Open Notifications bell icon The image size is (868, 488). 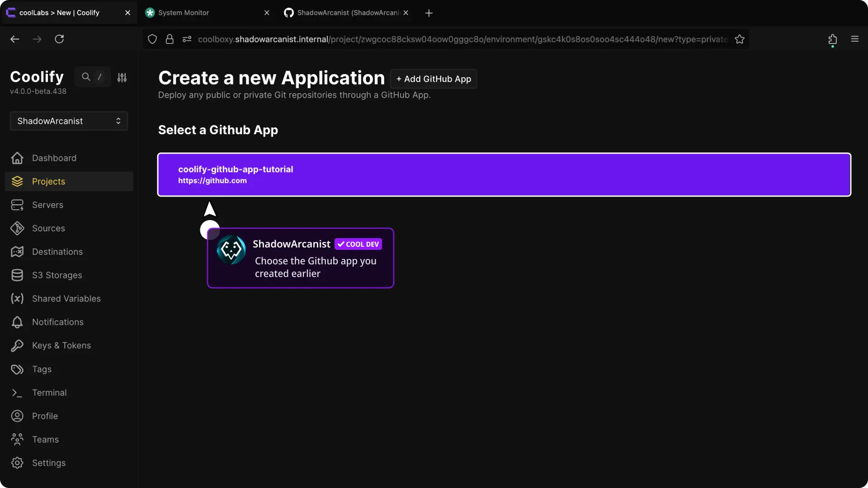click(x=17, y=322)
